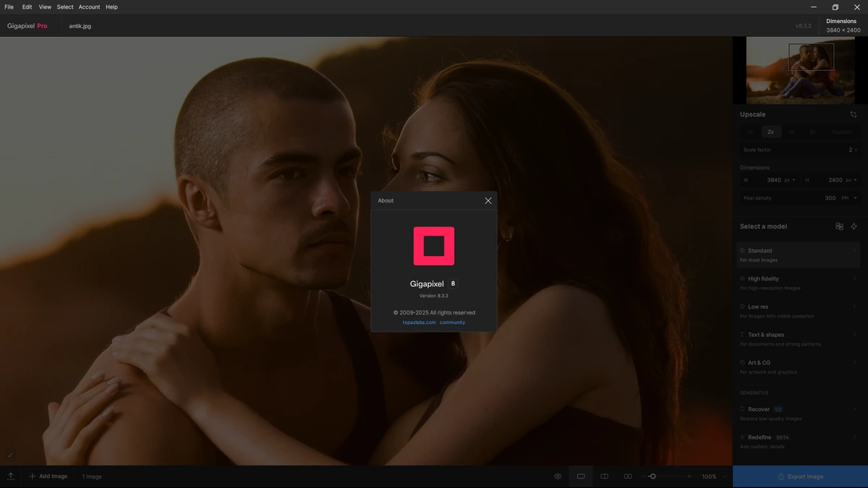
Task: Select the 4x upscale option
Action: [791, 132]
